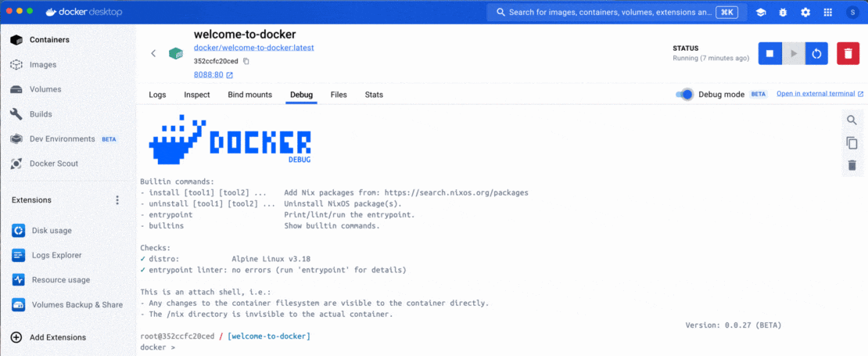Open the Learning center graduation cap icon
The image size is (868, 356).
click(x=761, y=13)
